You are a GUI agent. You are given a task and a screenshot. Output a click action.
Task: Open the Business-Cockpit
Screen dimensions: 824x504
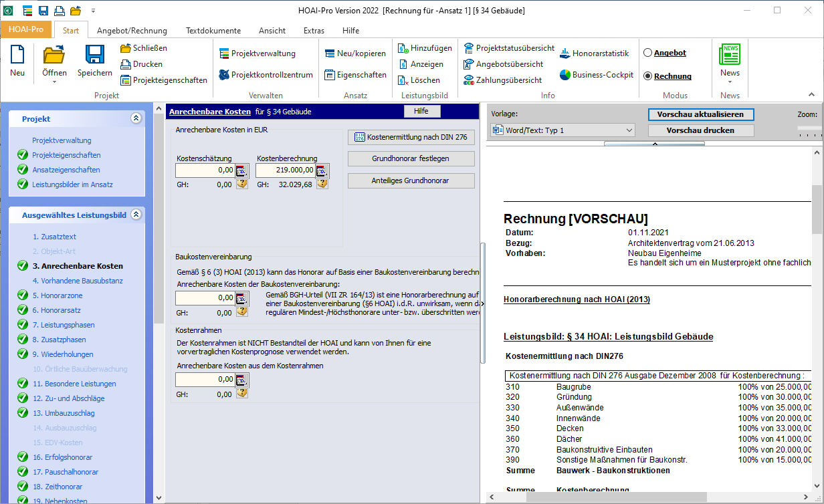[x=596, y=75]
